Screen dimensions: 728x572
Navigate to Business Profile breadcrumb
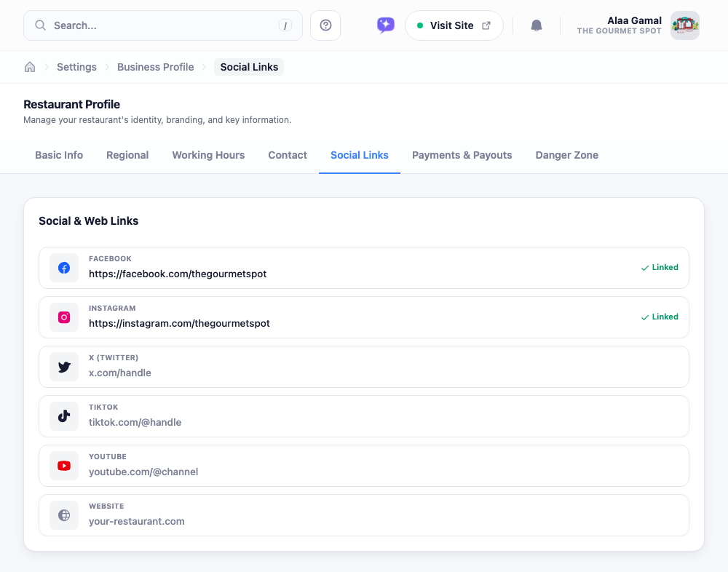156,67
